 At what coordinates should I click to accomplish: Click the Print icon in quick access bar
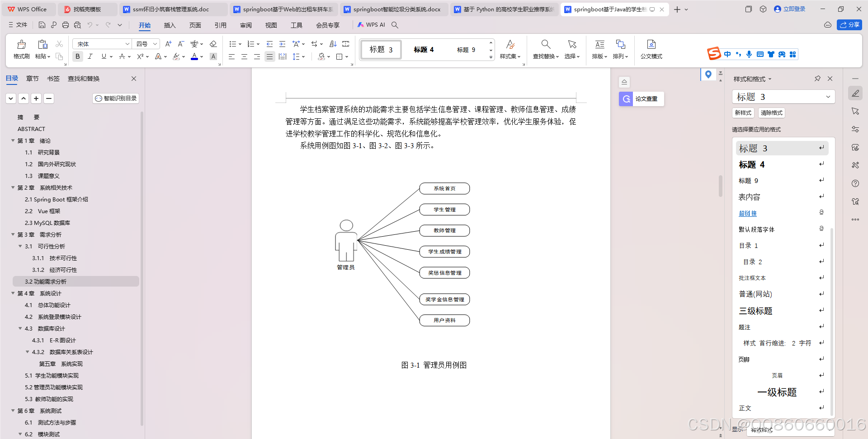point(66,25)
